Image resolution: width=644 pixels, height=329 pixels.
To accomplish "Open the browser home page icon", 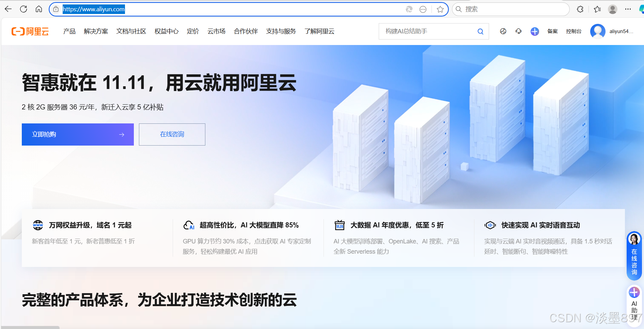I will (x=39, y=9).
